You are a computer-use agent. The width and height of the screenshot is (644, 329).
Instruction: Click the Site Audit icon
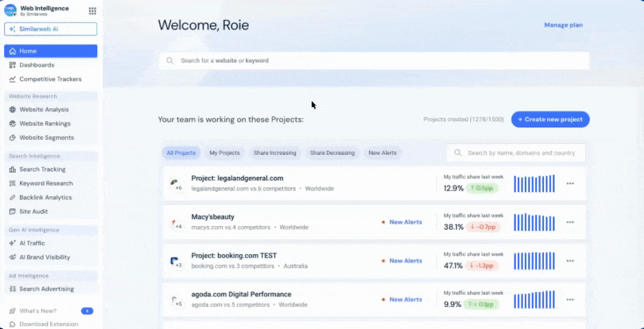12,212
